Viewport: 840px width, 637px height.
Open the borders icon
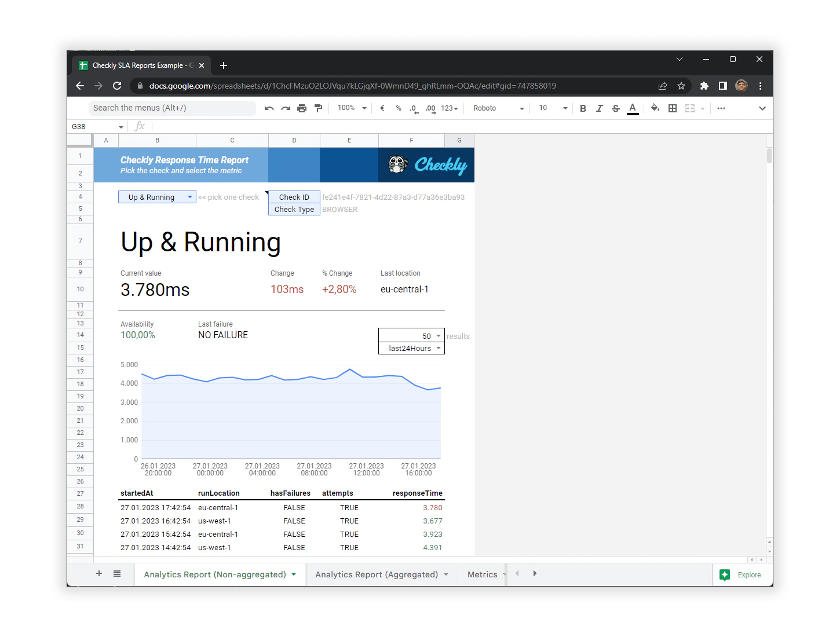(672, 108)
